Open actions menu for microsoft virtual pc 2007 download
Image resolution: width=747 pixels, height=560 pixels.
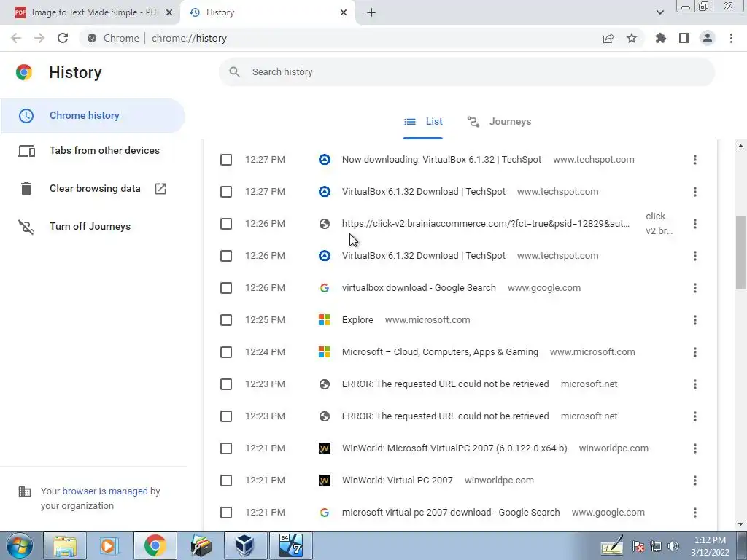(x=695, y=513)
